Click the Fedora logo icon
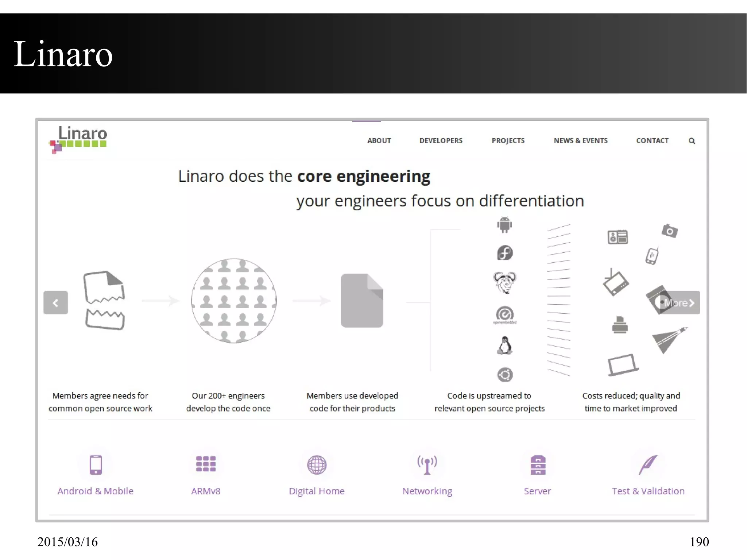The height and width of the screenshot is (560, 747). [x=505, y=253]
